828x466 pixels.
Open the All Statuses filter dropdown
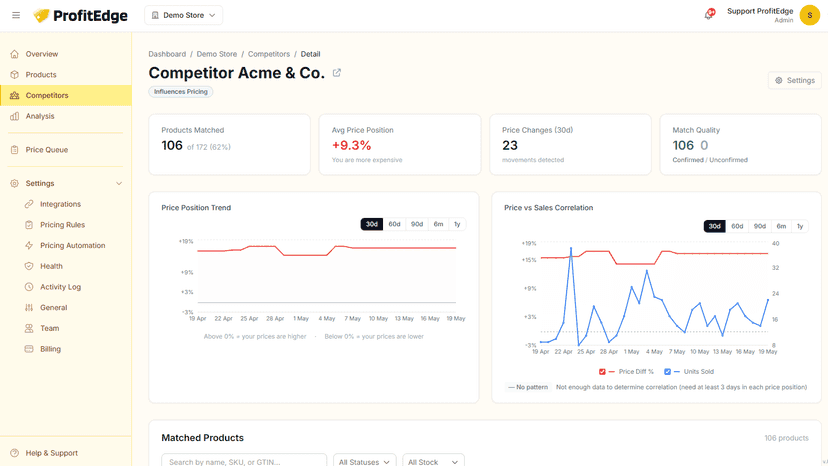tap(364, 461)
